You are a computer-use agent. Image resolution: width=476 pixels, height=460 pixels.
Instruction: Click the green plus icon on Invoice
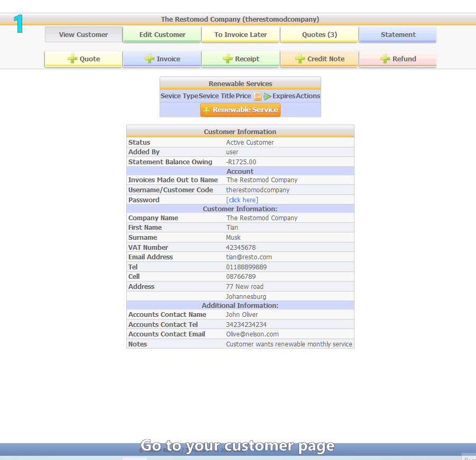pos(150,59)
